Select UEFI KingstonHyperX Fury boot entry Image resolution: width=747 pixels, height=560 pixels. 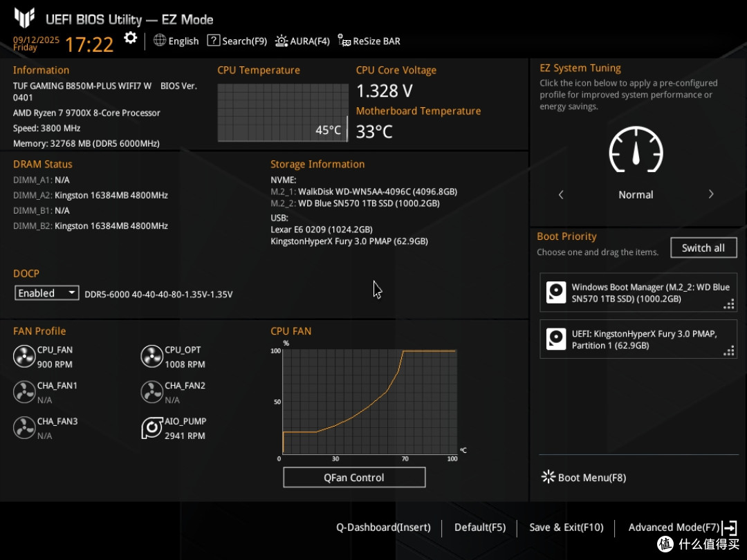638,339
